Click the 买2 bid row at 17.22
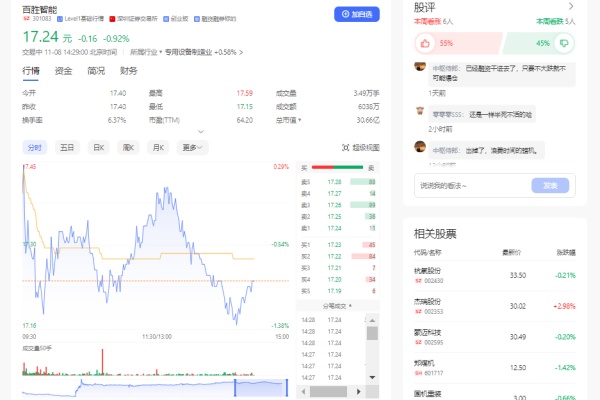Image resolution: width=600 pixels, height=400 pixels. 338,256
